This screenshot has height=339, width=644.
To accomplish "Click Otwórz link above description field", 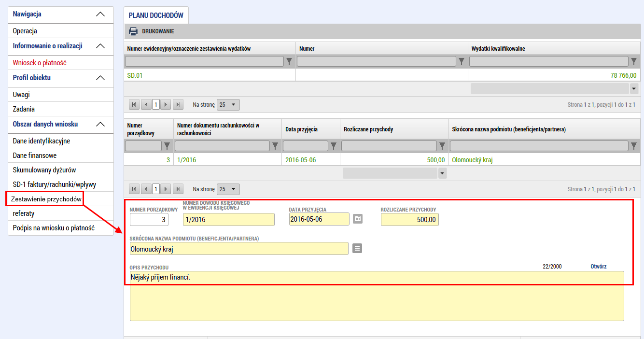I will tap(599, 267).
